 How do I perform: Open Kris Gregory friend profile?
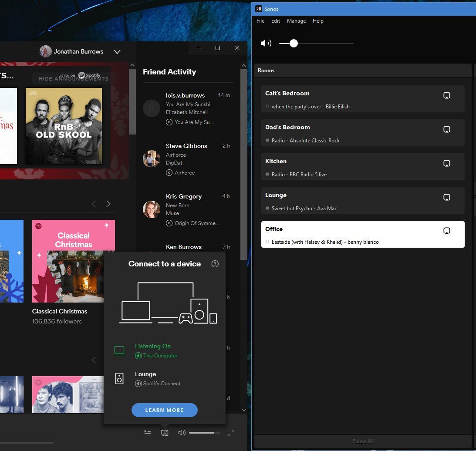coord(184,196)
